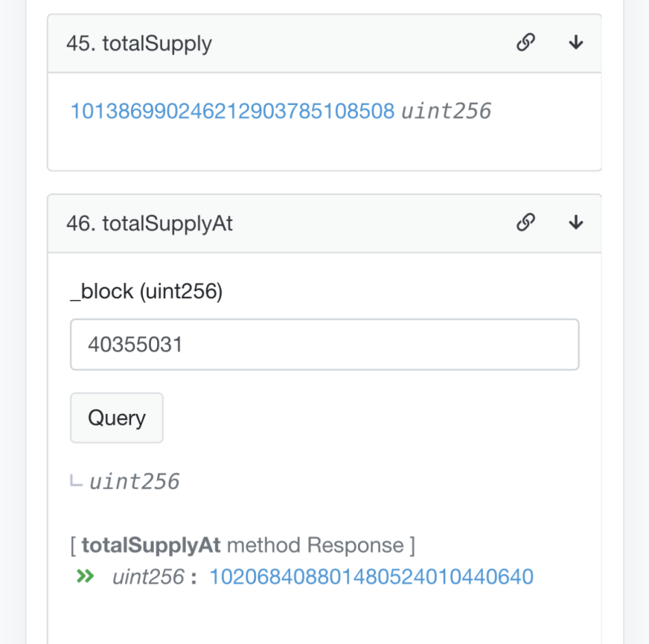Click the '45. totalSupply' header title

click(139, 44)
